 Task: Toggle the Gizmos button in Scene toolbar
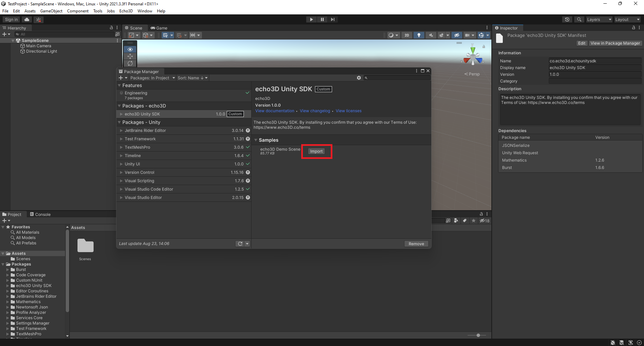click(x=481, y=35)
